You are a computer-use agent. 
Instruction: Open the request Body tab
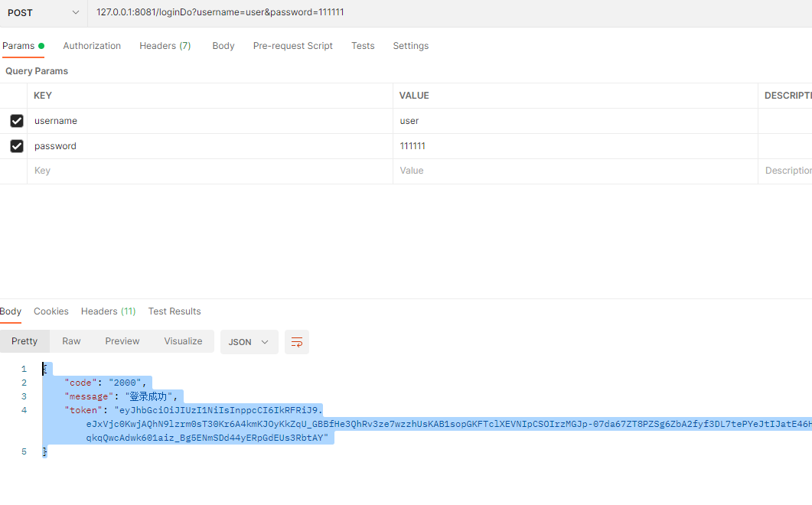[x=223, y=46]
